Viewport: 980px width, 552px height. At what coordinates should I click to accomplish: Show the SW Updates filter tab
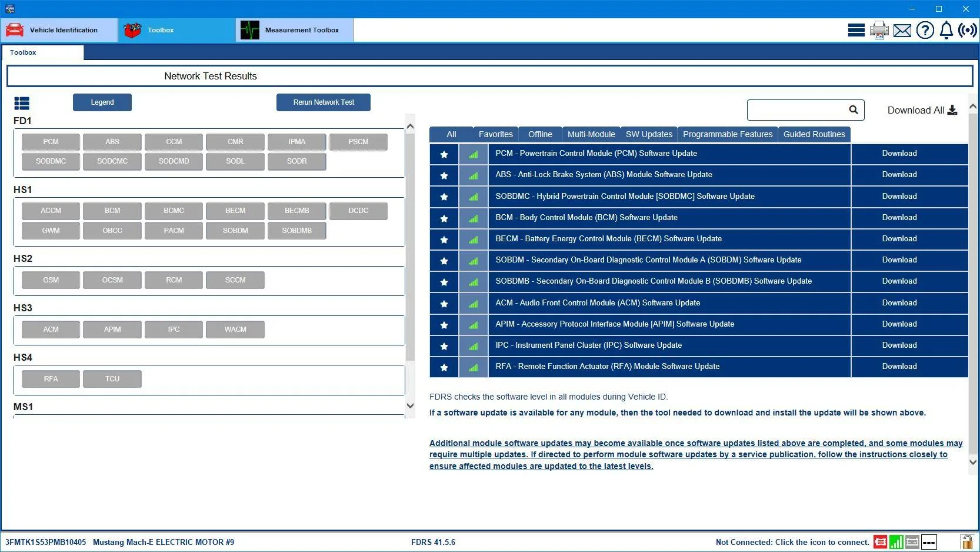click(x=649, y=134)
